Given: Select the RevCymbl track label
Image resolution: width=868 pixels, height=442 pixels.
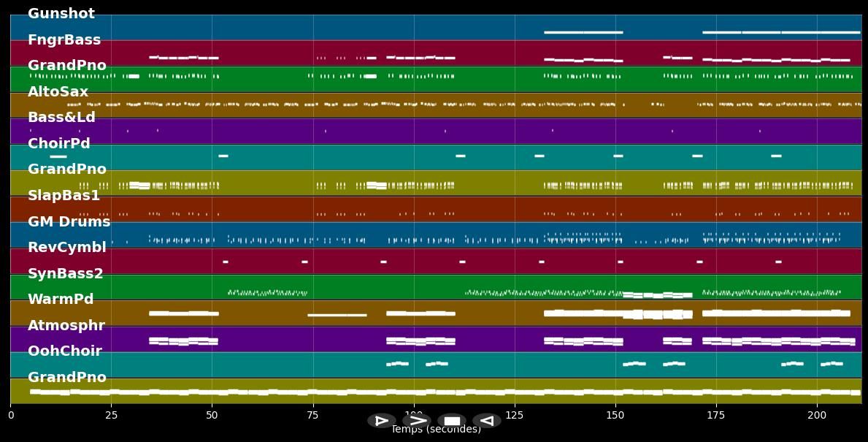Looking at the screenshot, I should [67, 248].
